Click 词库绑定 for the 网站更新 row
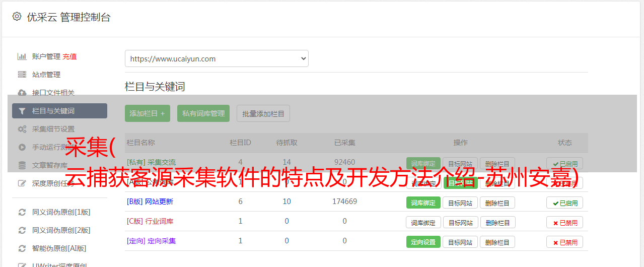Viewport: 644px width, 267px height. [x=423, y=203]
